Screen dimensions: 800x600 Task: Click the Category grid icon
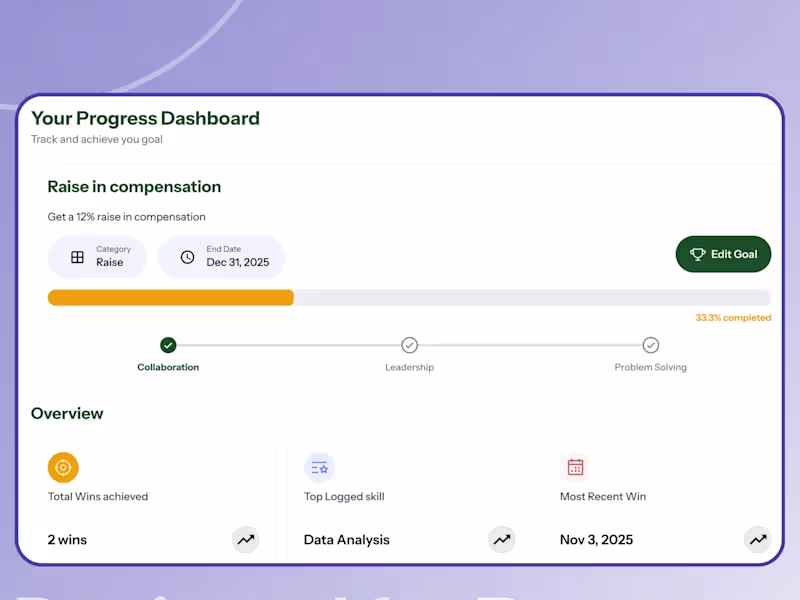coord(77,257)
